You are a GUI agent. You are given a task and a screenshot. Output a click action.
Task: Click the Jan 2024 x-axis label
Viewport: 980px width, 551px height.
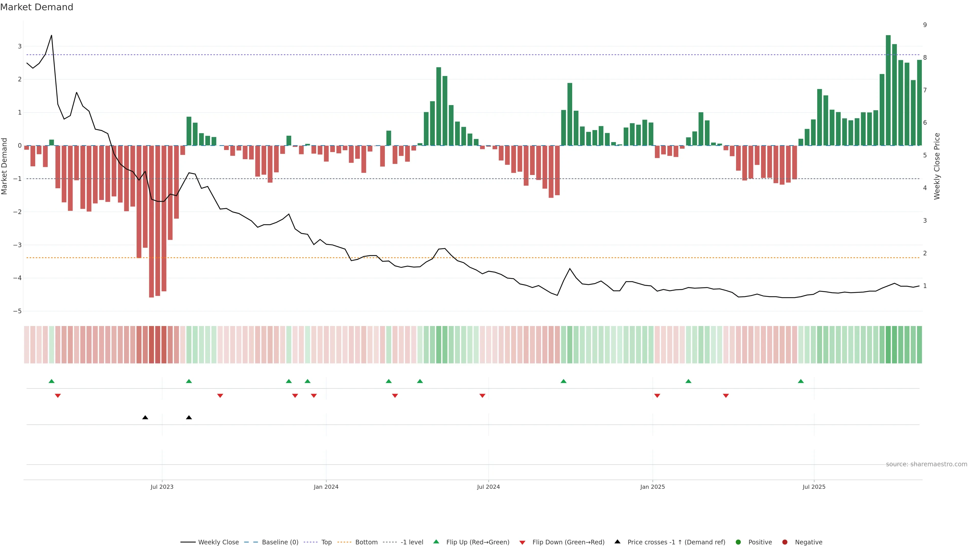click(x=326, y=487)
